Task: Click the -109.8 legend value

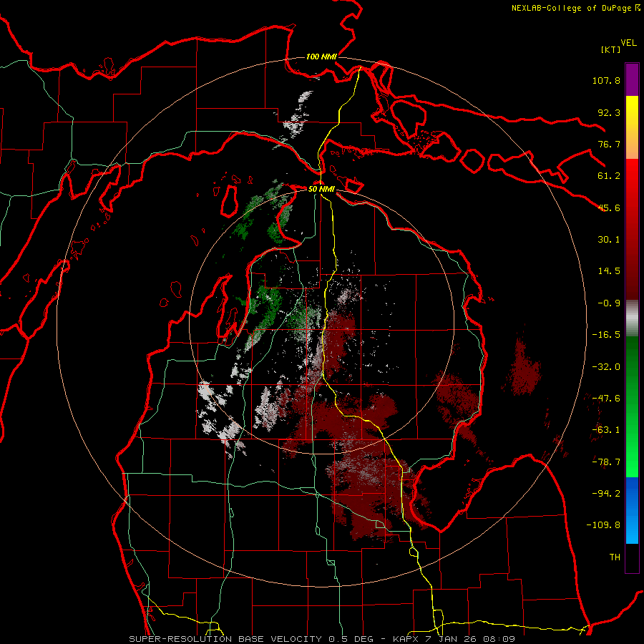Action: 603,525
